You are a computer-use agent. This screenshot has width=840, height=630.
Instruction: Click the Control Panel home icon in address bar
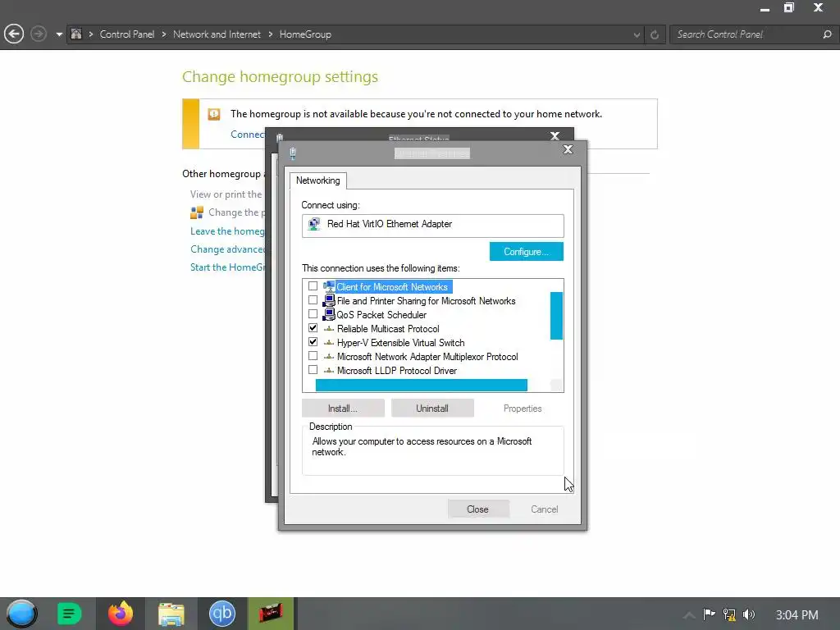pyautogui.click(x=76, y=34)
